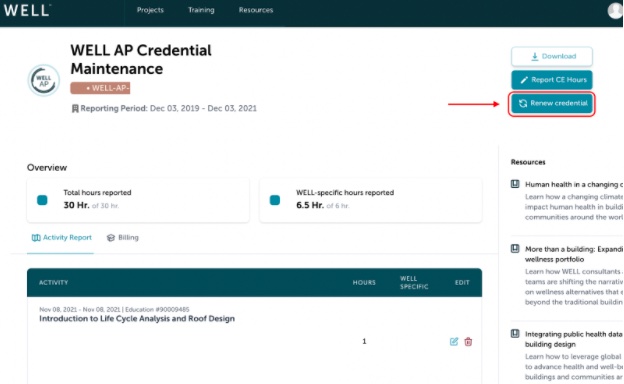This screenshot has height=384, width=624.
Task: Click the WELL AP circular badge
Action: (x=44, y=80)
